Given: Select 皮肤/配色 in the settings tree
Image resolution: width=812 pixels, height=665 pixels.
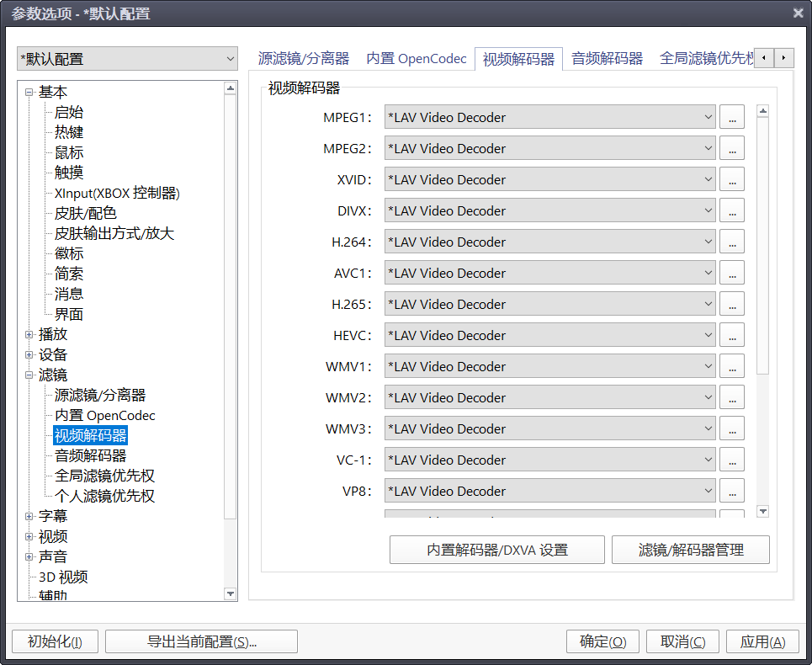Looking at the screenshot, I should (86, 213).
